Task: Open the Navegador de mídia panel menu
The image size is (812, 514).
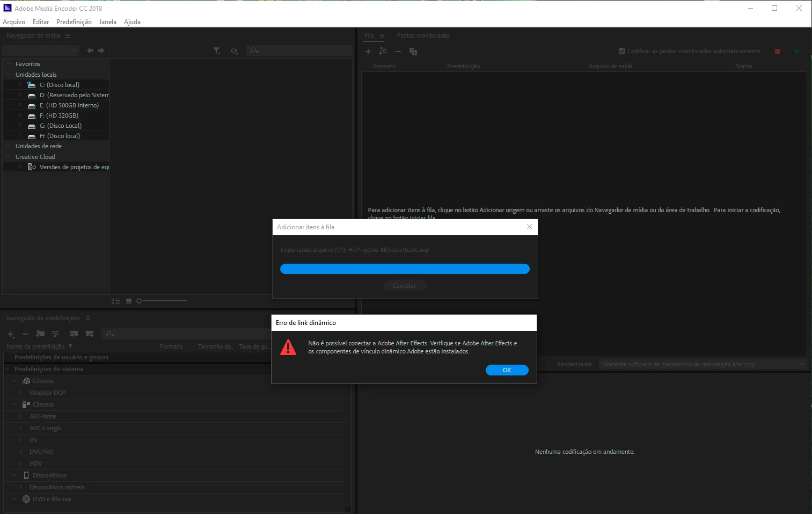Action: pyautogui.click(x=68, y=35)
